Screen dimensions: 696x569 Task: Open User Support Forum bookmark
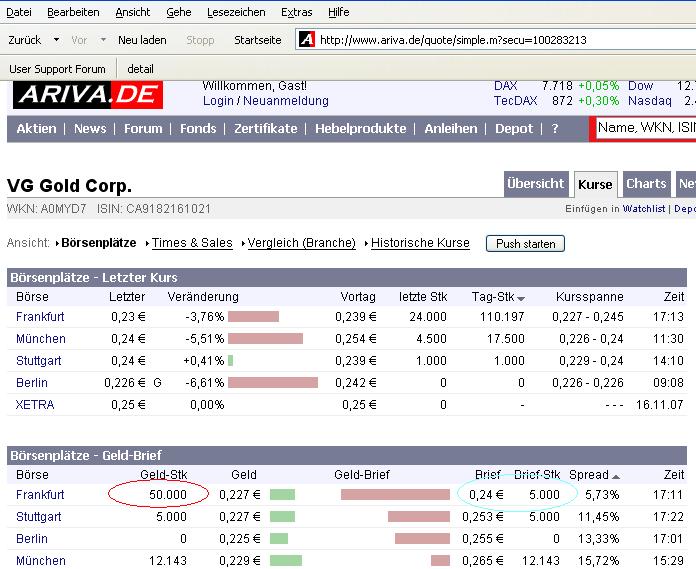tap(57, 69)
